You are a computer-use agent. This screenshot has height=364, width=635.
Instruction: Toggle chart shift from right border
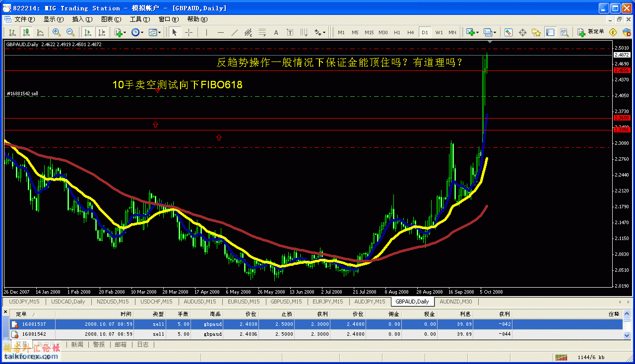coord(101,32)
